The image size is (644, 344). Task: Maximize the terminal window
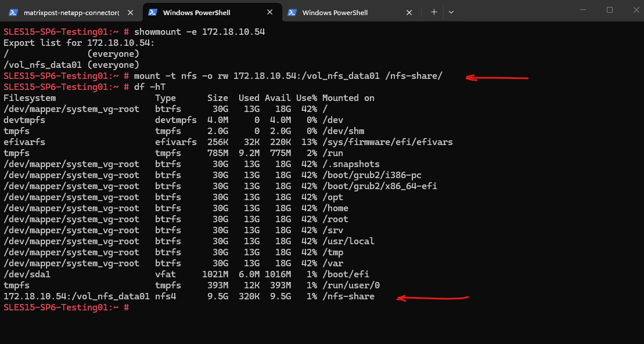coord(610,10)
